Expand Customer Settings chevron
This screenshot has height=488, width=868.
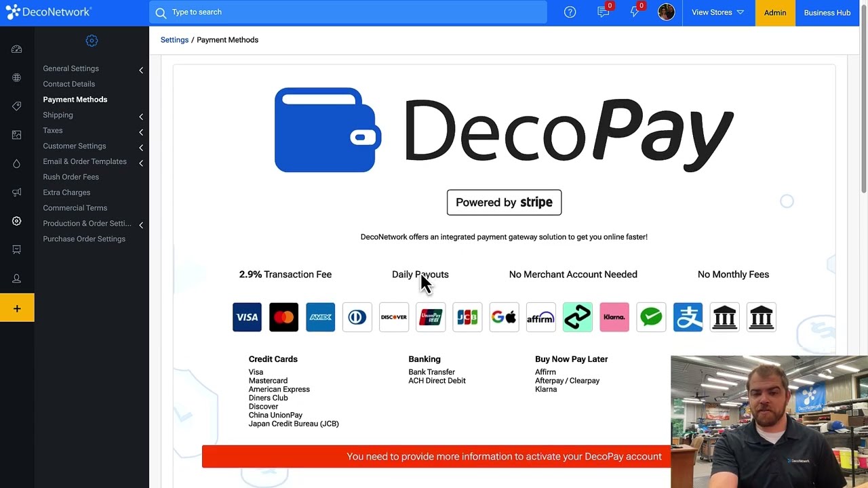[141, 148]
